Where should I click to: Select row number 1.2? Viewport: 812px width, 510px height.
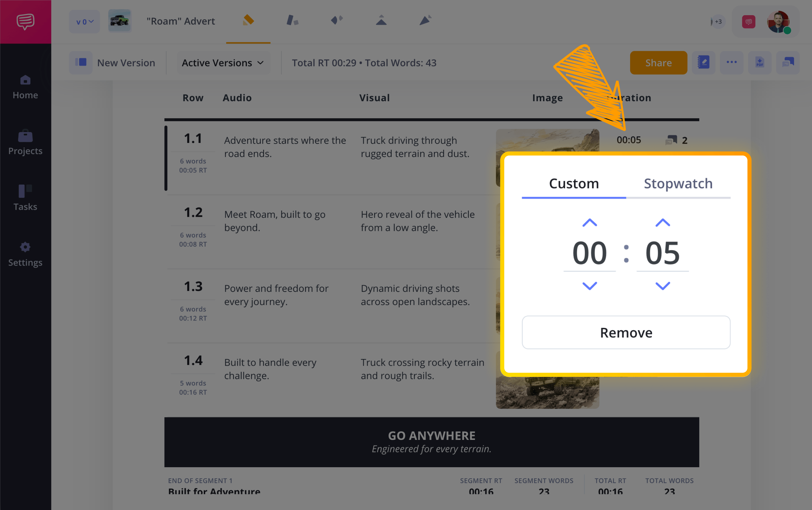[193, 212]
